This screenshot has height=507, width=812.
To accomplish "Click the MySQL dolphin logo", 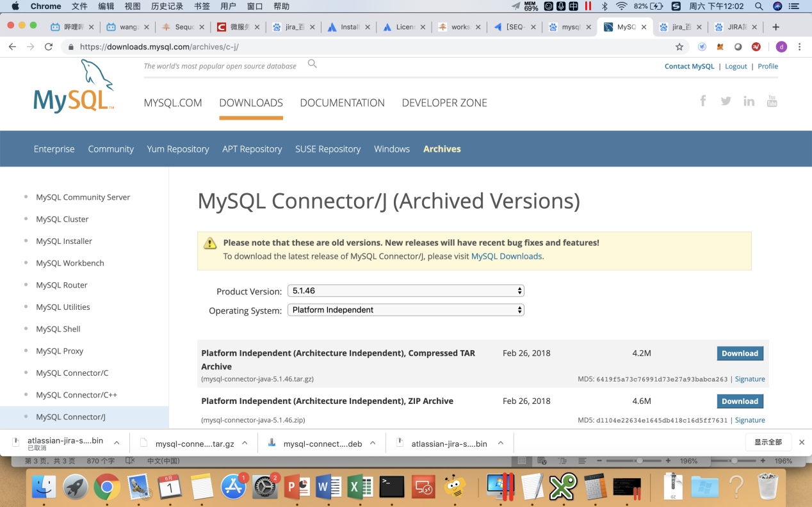I will point(74,86).
